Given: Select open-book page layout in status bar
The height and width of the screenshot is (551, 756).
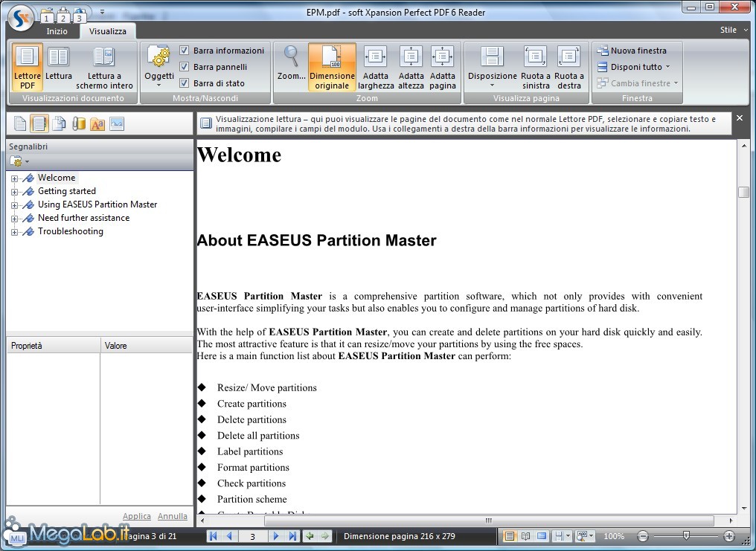Looking at the screenshot, I should 525,535.
